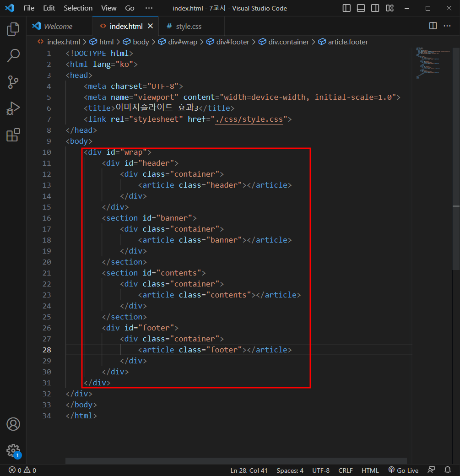Click the minimap code preview
460x476 pixels.
pyautogui.click(x=433, y=63)
